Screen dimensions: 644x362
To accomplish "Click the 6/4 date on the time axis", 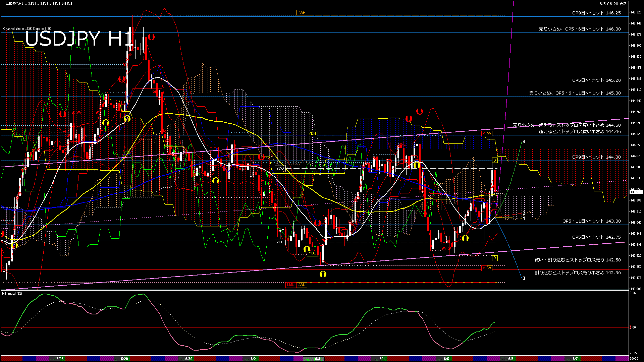I will (x=382, y=359).
